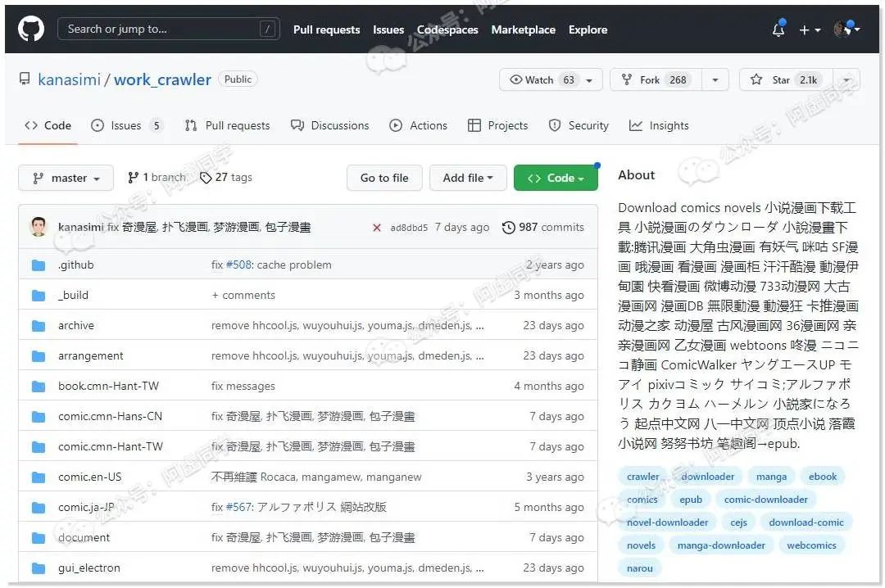
Task: Open issue #508 link in commit message
Action: 238,265
